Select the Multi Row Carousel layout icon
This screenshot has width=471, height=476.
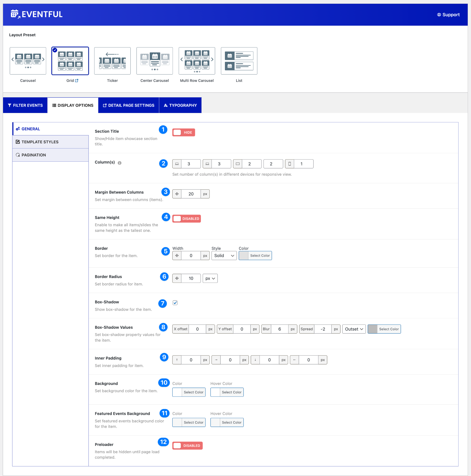click(197, 61)
